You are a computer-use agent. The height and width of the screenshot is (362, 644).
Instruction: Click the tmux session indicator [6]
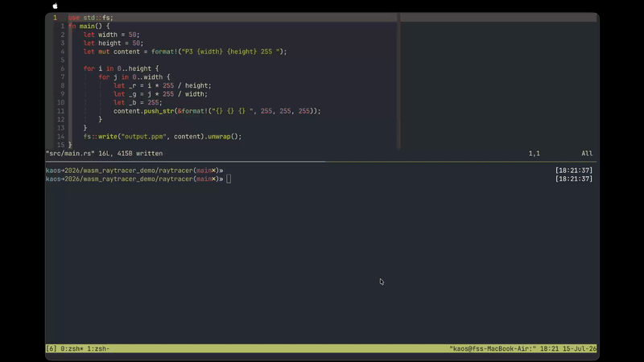click(52, 348)
